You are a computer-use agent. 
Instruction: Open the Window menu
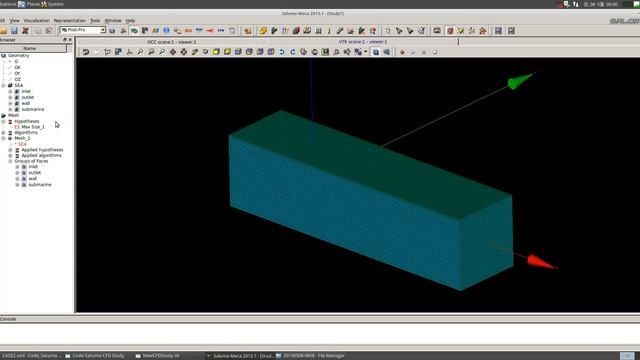point(113,20)
